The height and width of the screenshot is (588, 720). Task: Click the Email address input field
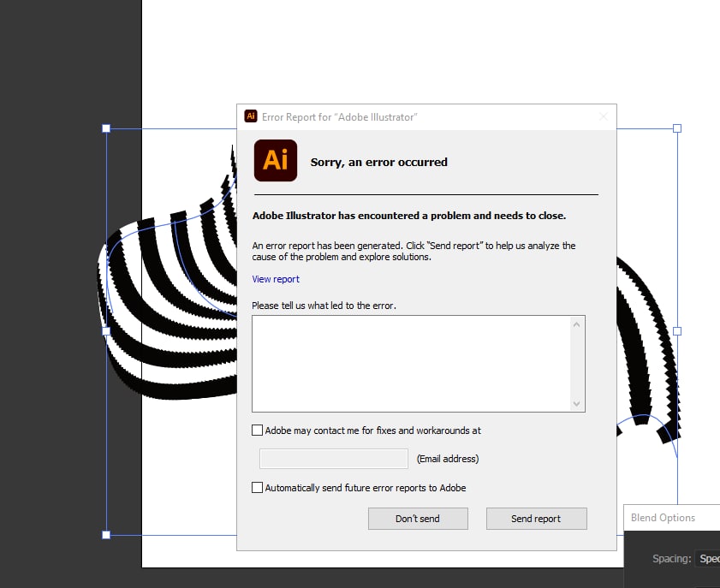(334, 459)
